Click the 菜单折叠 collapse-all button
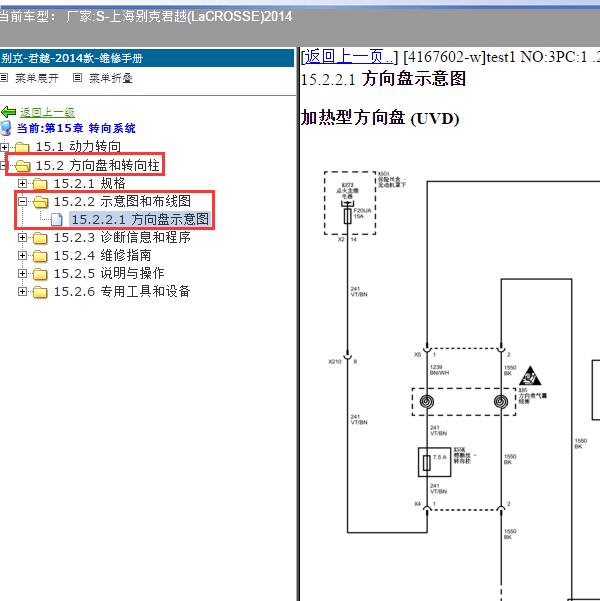This screenshot has width=600, height=601. pyautogui.click(x=111, y=78)
